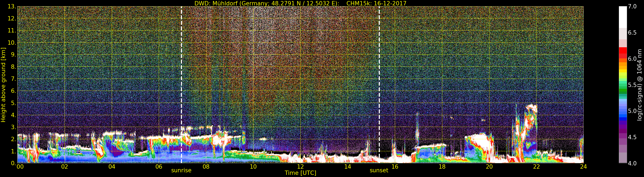Click the "DWD: Mühldorf (Germany; 48.2791 N / 12.5032 E)" title text
The height and width of the screenshot is (177, 644).
click(267, 3)
